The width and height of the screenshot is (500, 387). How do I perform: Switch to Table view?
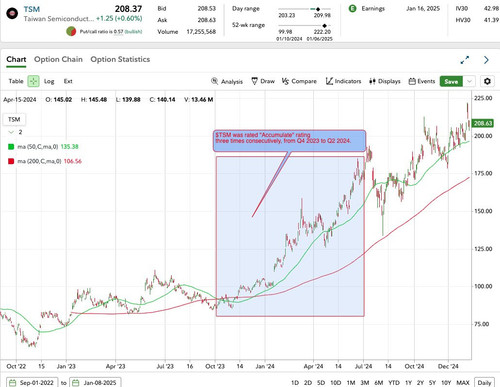coord(16,81)
